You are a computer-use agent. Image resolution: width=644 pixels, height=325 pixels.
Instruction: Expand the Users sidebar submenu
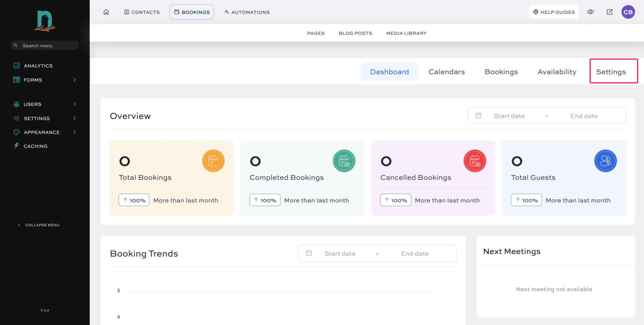click(74, 104)
